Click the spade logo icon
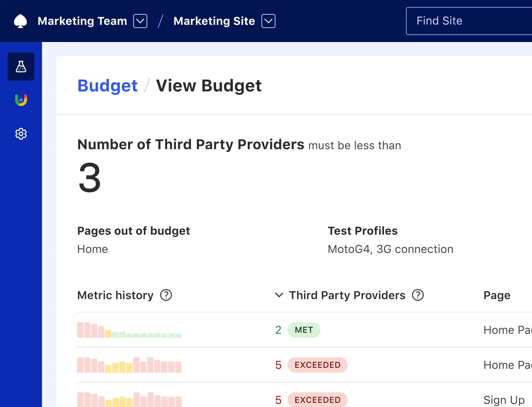The image size is (532, 407). [x=20, y=21]
